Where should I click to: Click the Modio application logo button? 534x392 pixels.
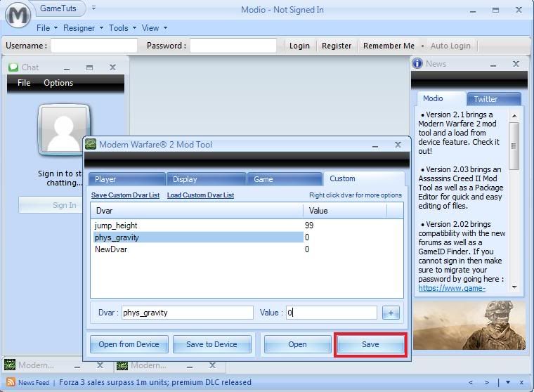click(18, 15)
